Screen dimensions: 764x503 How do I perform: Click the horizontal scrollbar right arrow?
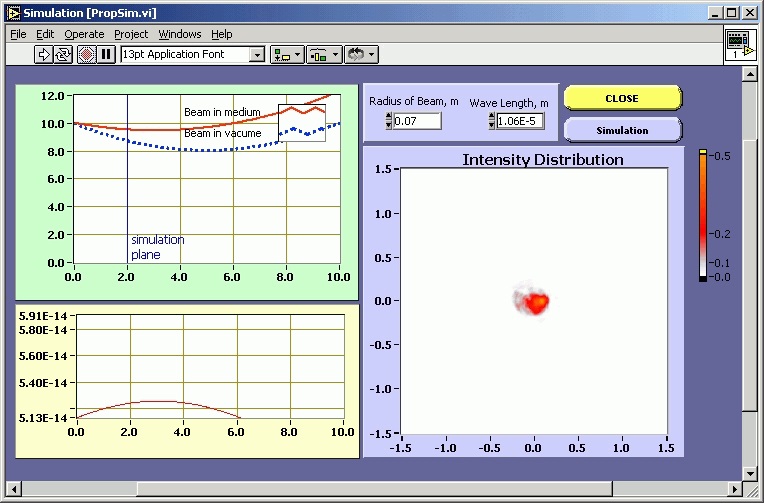(x=735, y=489)
